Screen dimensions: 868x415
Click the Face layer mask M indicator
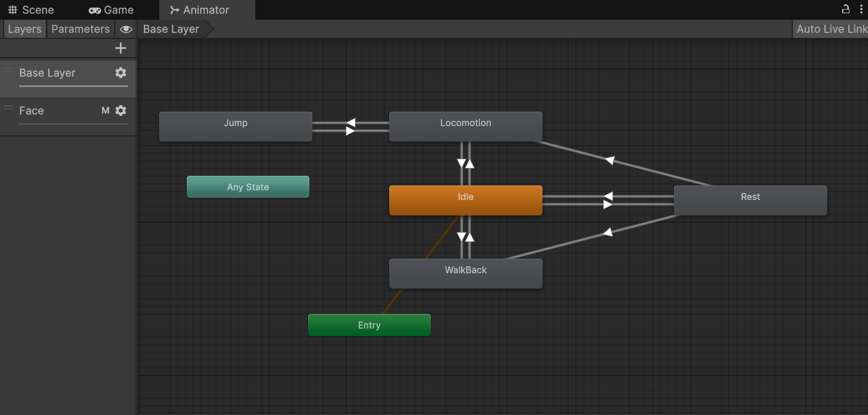pos(106,111)
